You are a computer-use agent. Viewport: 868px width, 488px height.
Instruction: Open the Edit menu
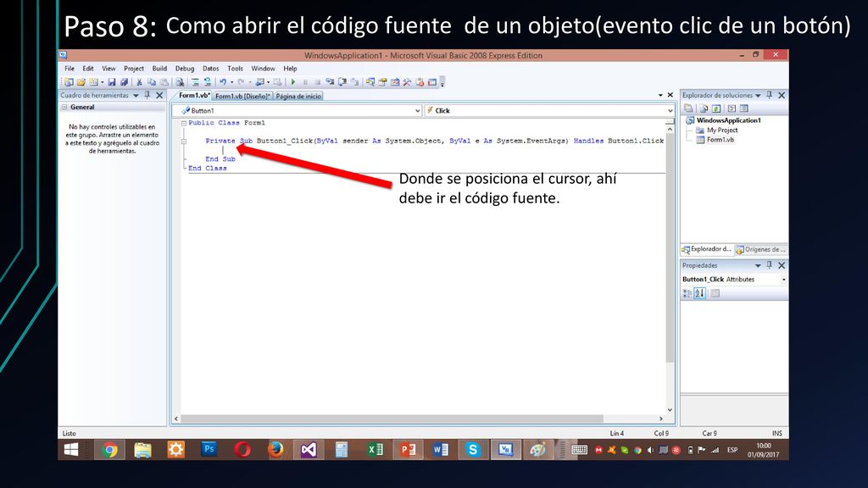pos(88,69)
